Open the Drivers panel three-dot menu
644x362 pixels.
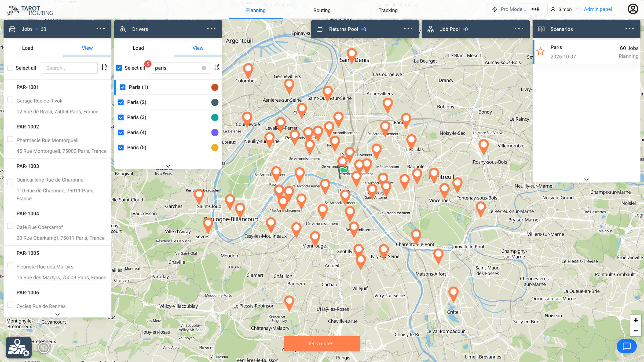[x=211, y=29]
